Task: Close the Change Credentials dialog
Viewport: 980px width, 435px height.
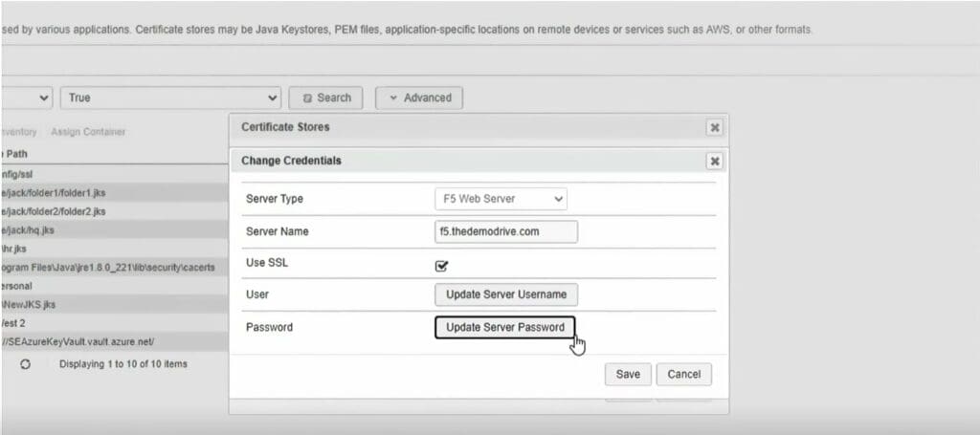Action: pos(714,161)
